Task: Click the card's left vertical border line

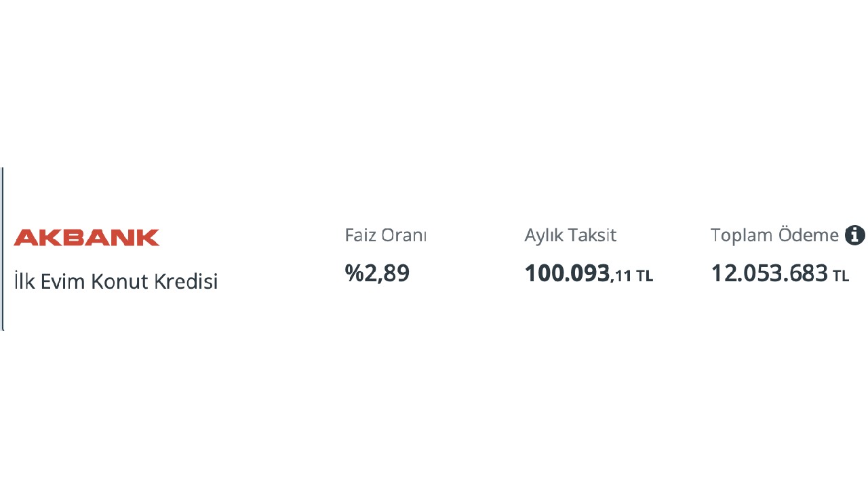Action: coord(3,249)
